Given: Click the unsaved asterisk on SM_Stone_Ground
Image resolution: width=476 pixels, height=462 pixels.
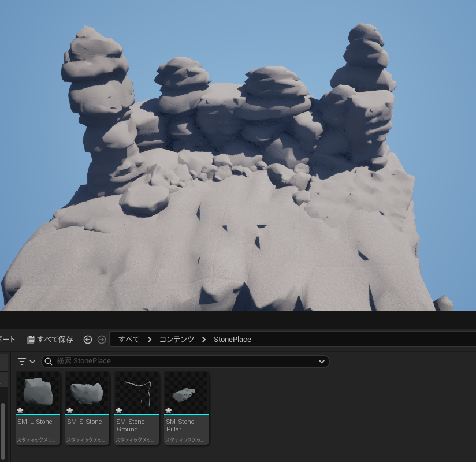Looking at the screenshot, I should pyautogui.click(x=119, y=411).
